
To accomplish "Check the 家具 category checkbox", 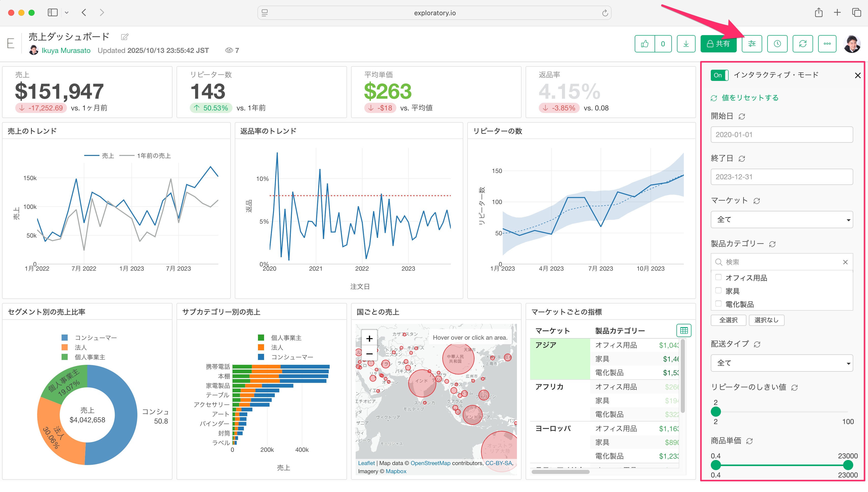I will [718, 291].
